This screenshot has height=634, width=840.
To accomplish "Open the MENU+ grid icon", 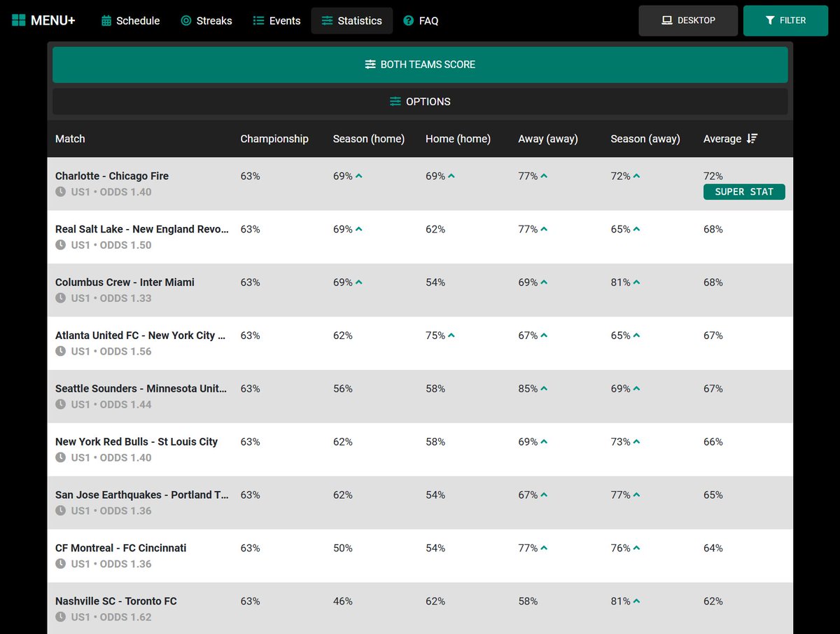I will pos(19,20).
